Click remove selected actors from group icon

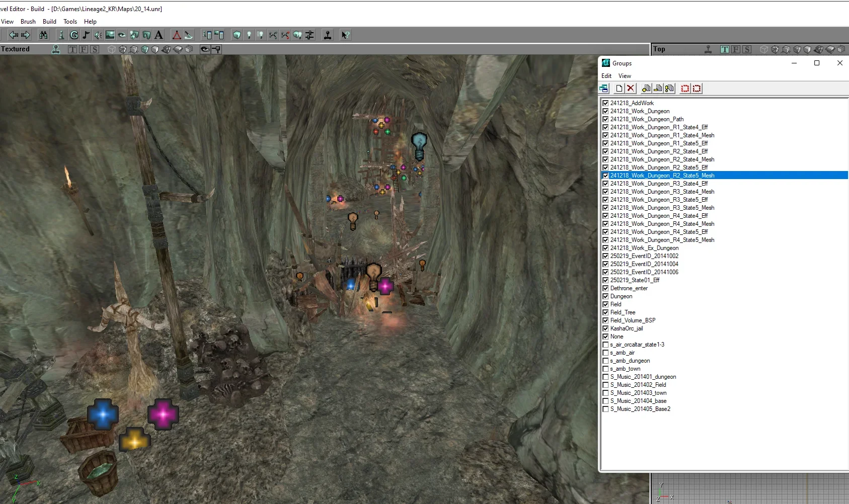658,89
